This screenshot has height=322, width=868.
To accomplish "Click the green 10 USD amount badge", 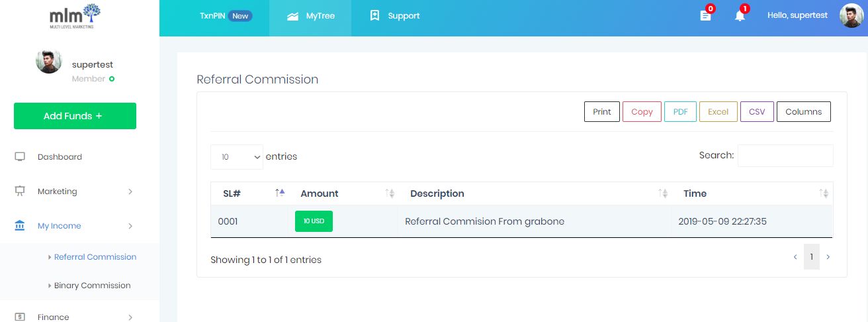I will (314, 221).
